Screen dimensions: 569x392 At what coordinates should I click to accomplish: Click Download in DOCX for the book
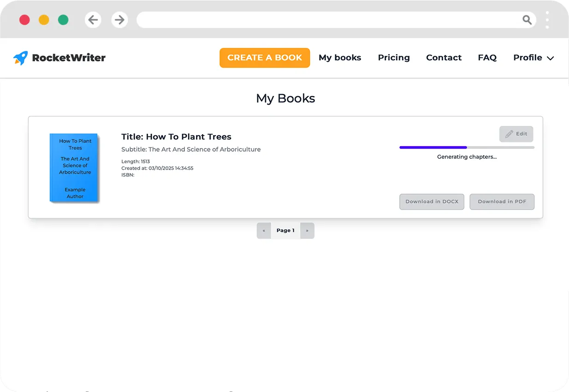(x=432, y=202)
